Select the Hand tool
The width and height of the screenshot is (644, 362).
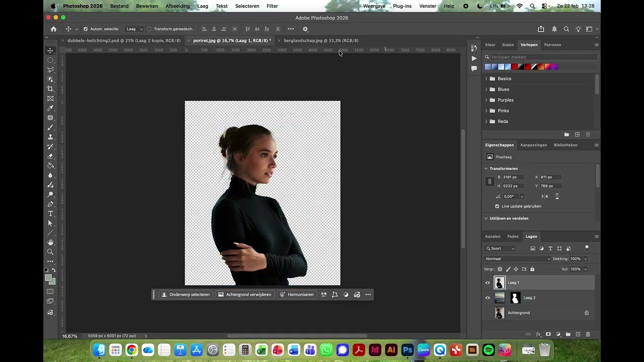pyautogui.click(x=50, y=242)
